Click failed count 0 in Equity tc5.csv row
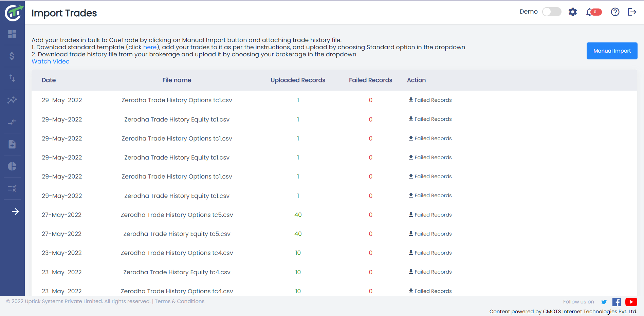This screenshot has height=316, width=644. (371, 234)
